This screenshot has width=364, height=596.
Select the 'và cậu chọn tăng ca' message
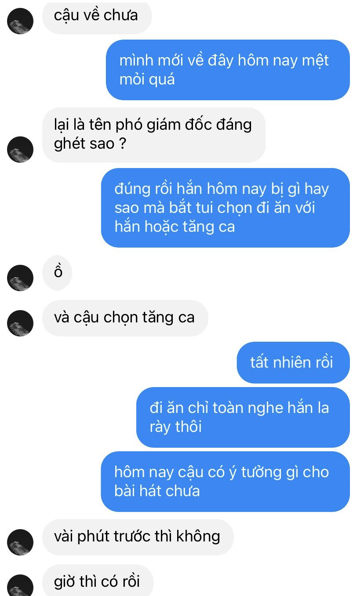click(x=125, y=318)
